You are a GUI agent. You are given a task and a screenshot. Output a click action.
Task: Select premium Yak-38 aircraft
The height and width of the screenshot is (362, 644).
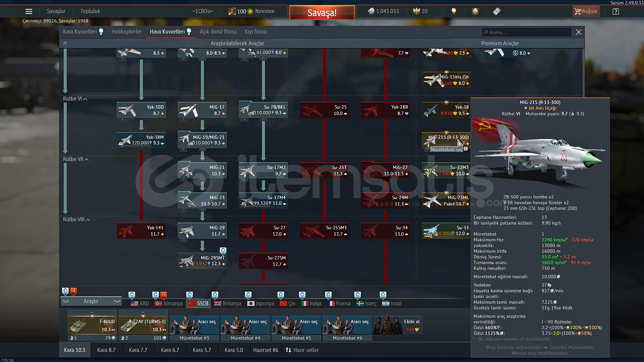446,110
